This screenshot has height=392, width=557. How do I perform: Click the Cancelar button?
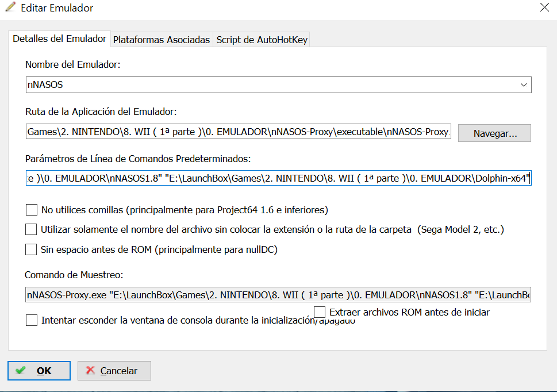pos(114,371)
